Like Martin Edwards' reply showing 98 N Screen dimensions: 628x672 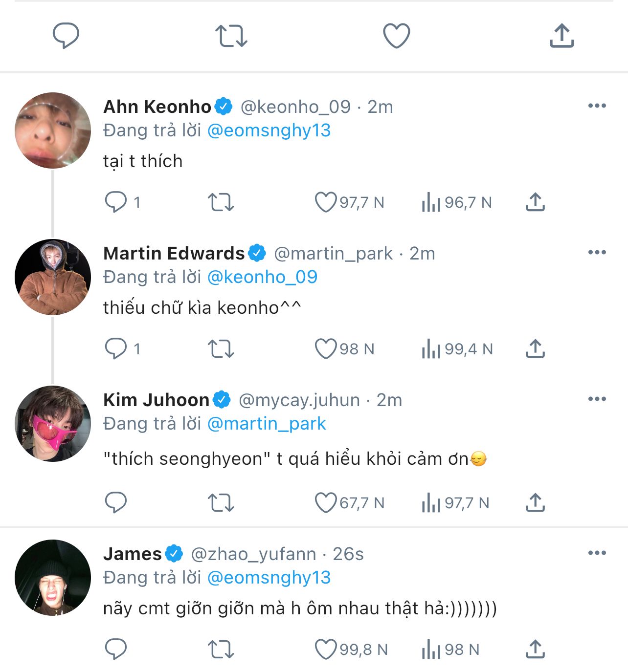326,349
